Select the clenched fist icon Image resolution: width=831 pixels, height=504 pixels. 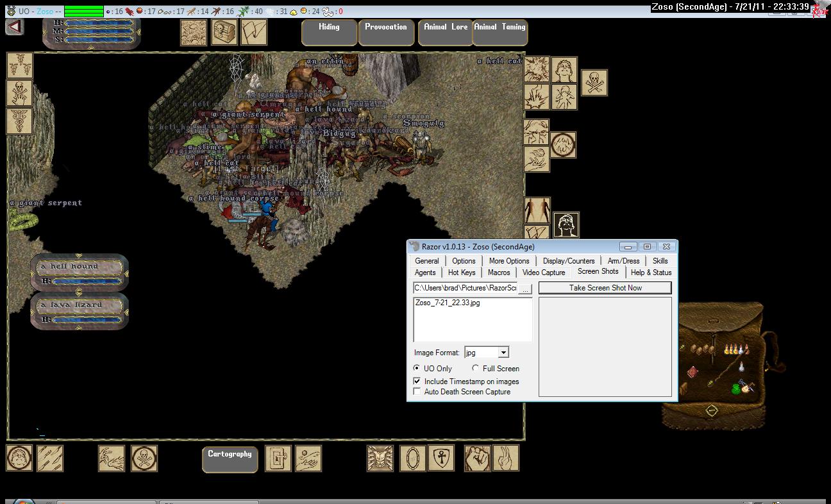coord(477,458)
